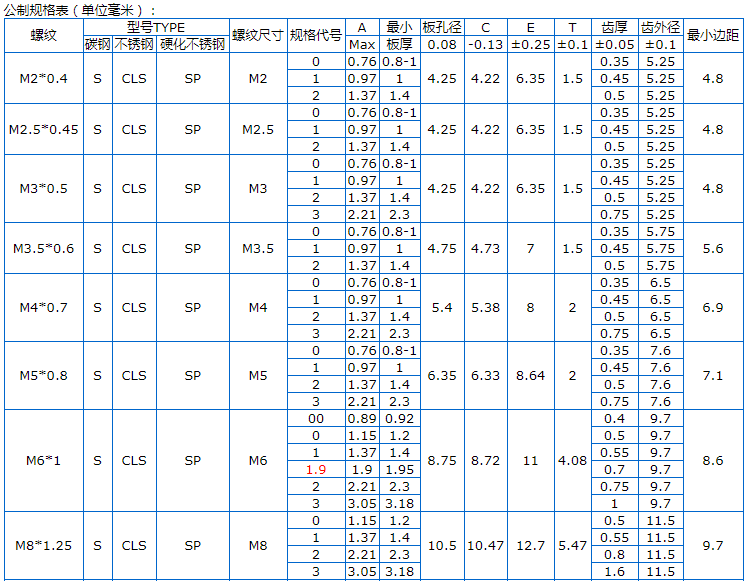Click the 8.75 hole diameter value
The image size is (746, 581).
(442, 461)
